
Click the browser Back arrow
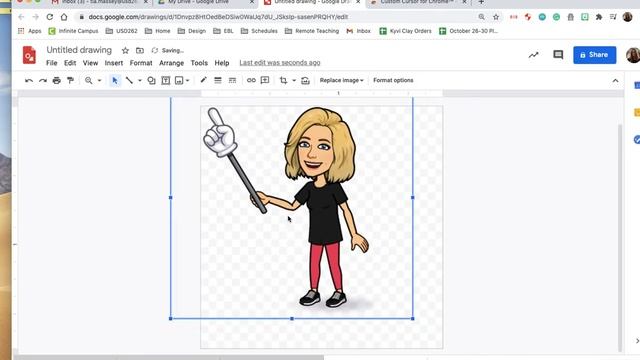[21, 17]
